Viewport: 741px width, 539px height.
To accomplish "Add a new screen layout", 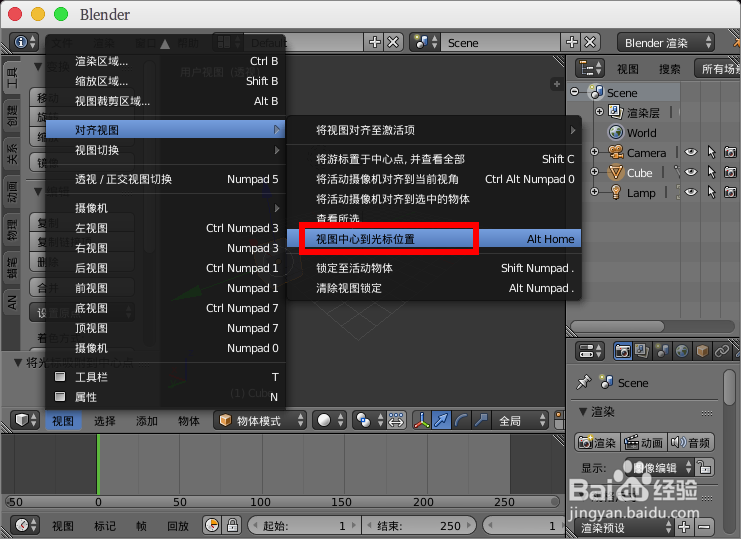I will (x=375, y=43).
